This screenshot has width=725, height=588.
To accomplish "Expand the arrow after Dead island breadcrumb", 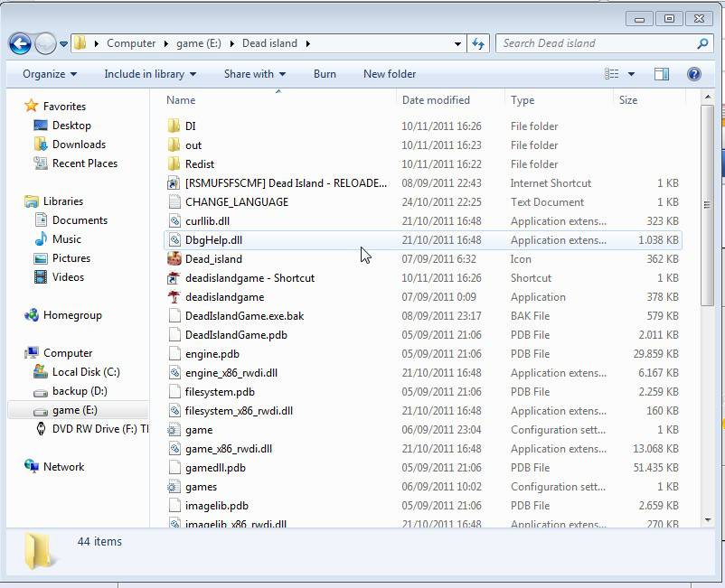I will click(308, 44).
